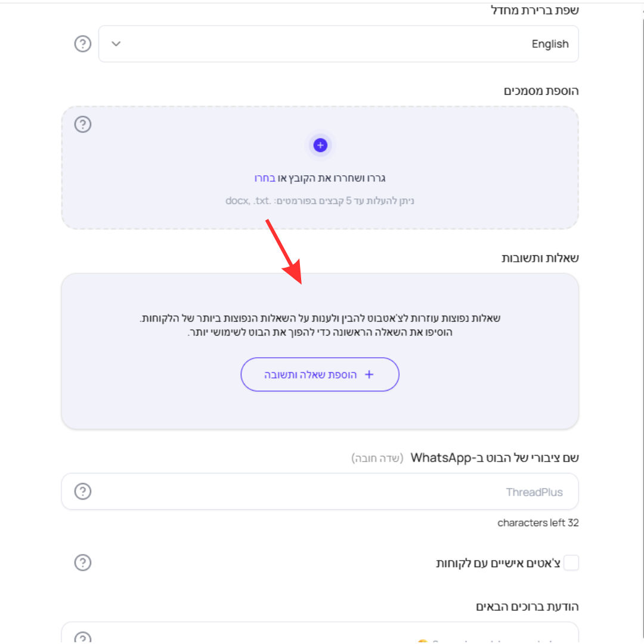This screenshot has width=644, height=644.
Task: Open the help icon in the document upload area
Action: point(82,124)
